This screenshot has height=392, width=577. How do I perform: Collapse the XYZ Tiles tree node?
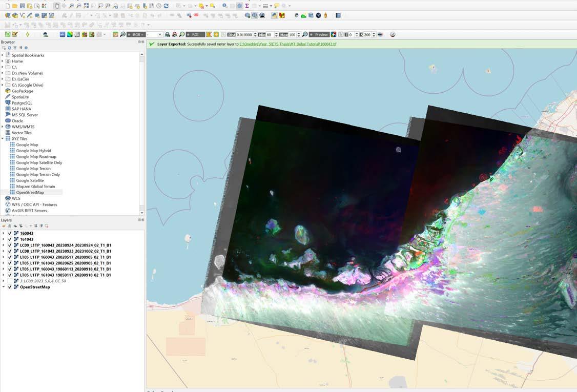[3, 139]
